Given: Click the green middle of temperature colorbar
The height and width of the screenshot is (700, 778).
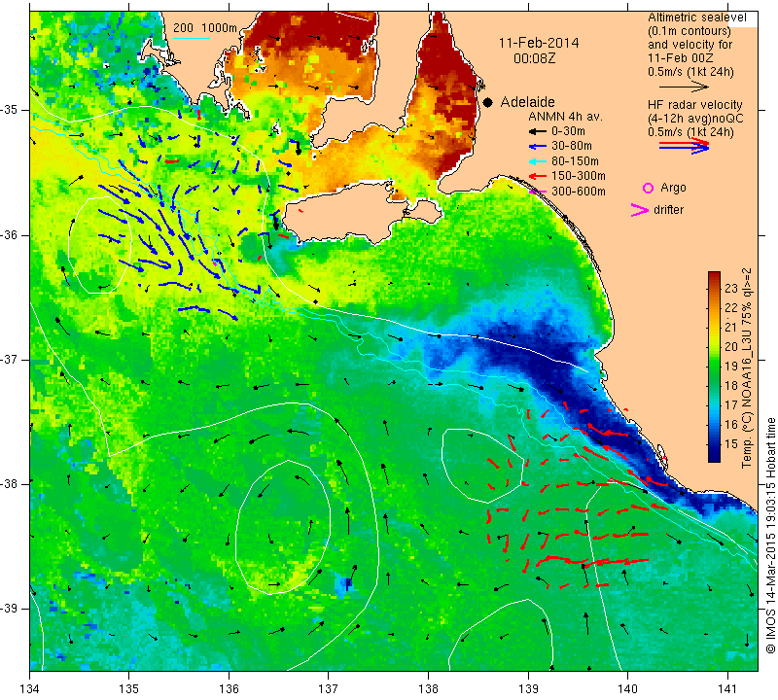Looking at the screenshot, I should coord(714,367).
